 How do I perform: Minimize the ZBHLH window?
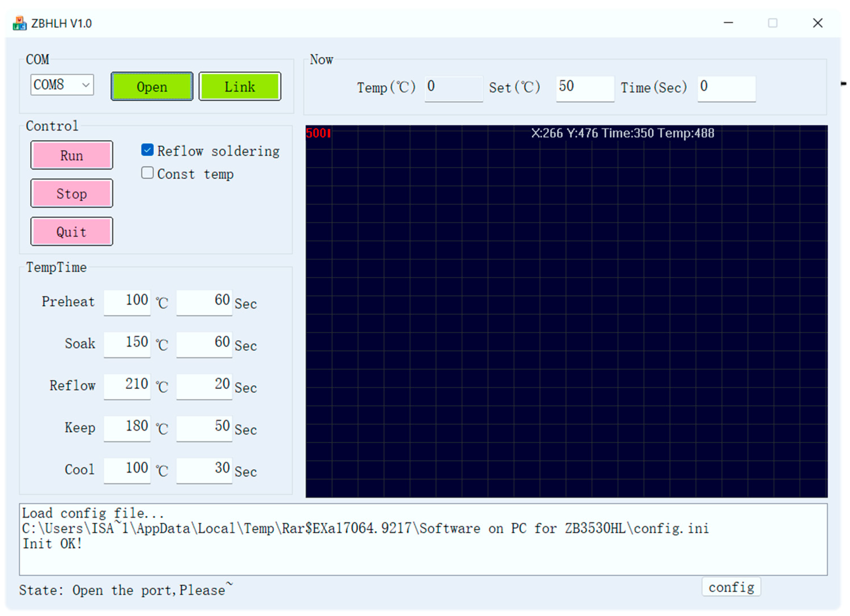click(728, 23)
